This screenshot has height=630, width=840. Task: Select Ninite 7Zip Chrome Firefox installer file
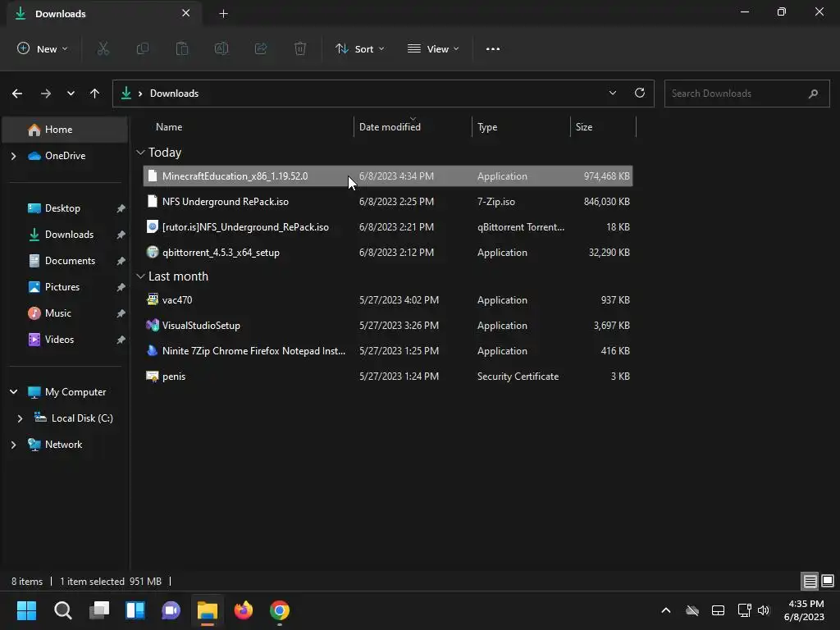click(388, 351)
